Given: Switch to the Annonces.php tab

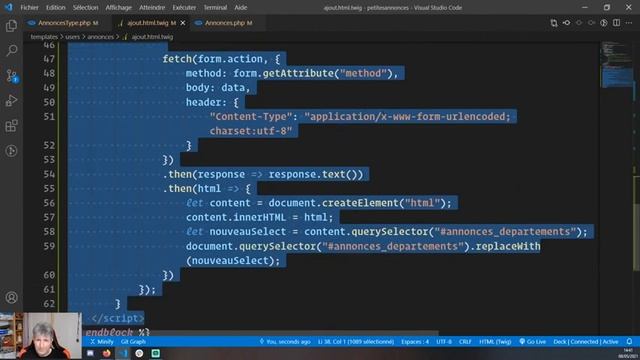Looking at the screenshot, I should tap(229, 23).
